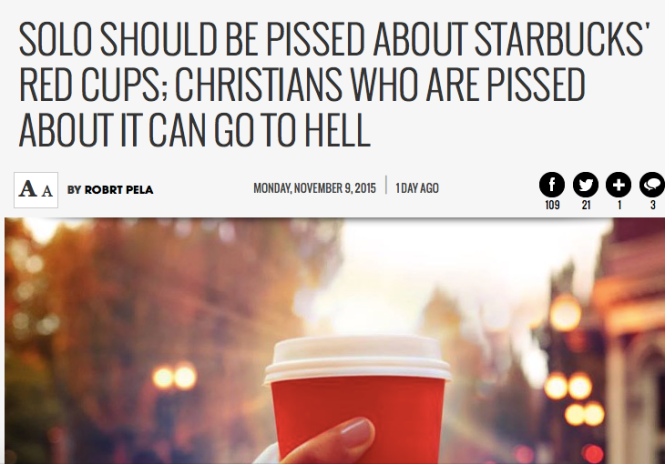The height and width of the screenshot is (464, 665).
Task: Click the AA text size button
Action: [x=36, y=190]
